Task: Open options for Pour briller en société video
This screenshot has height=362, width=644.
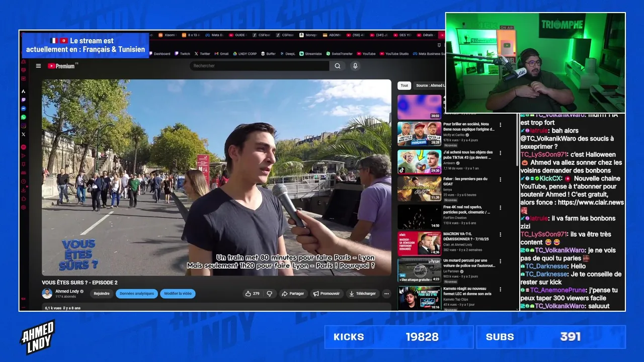Action: (x=500, y=125)
